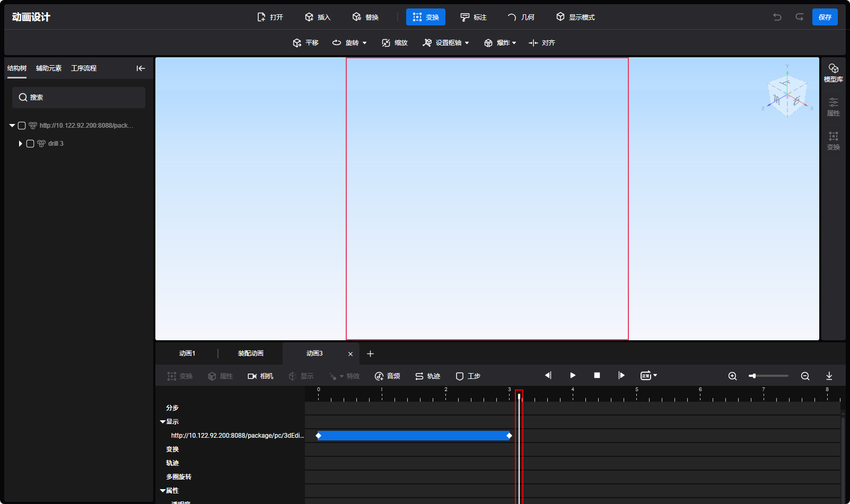Select the camera tool in timeline toolbar
Screen dimensions: 850x504
click(260, 376)
